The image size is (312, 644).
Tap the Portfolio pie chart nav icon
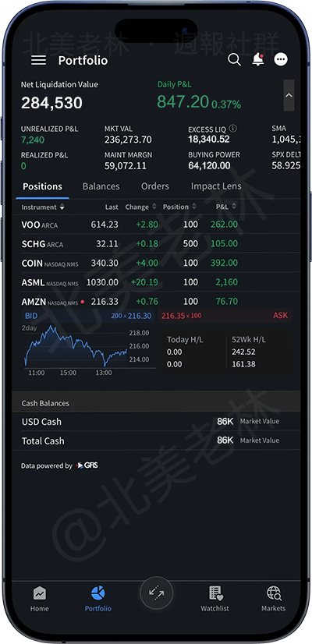(97, 593)
